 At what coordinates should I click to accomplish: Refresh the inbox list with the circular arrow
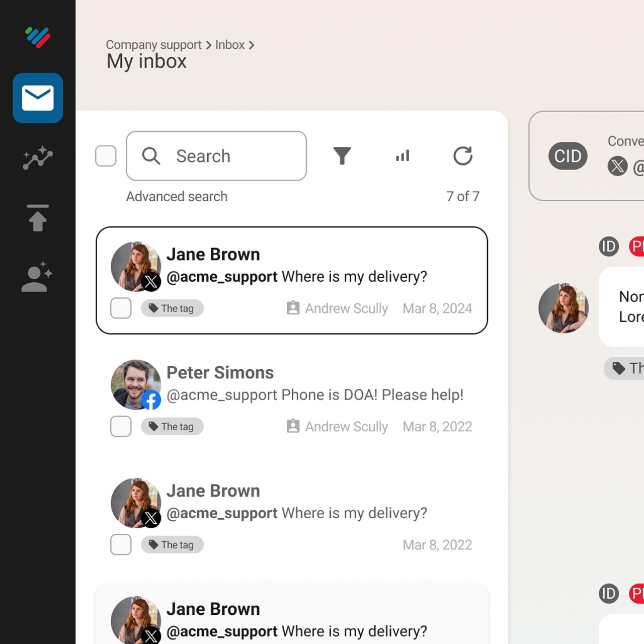coord(463,156)
